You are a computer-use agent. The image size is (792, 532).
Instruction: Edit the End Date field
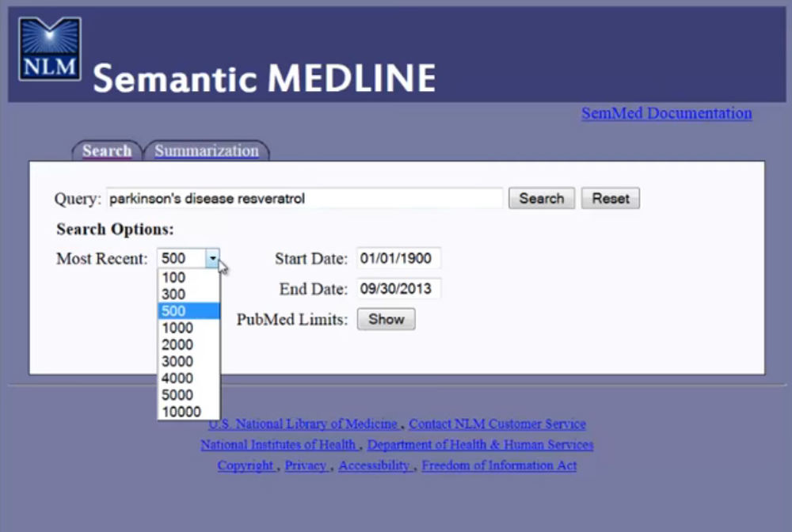pyautogui.click(x=398, y=289)
